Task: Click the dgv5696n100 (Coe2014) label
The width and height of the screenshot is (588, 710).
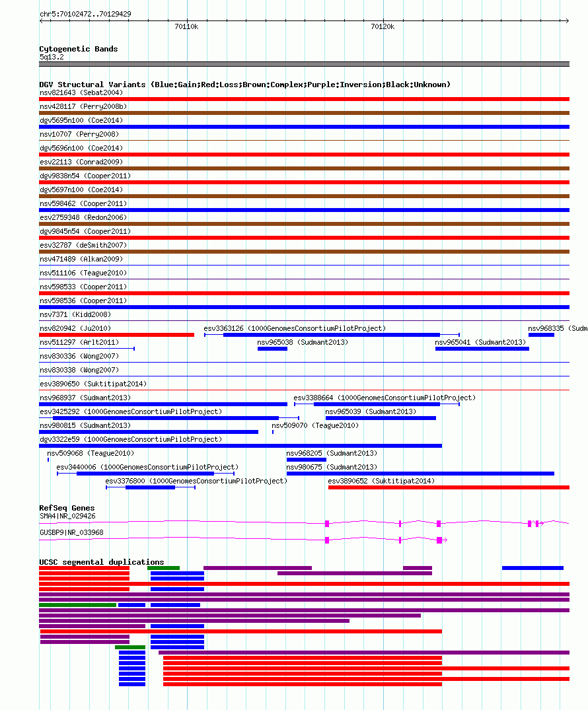Action: click(81, 148)
